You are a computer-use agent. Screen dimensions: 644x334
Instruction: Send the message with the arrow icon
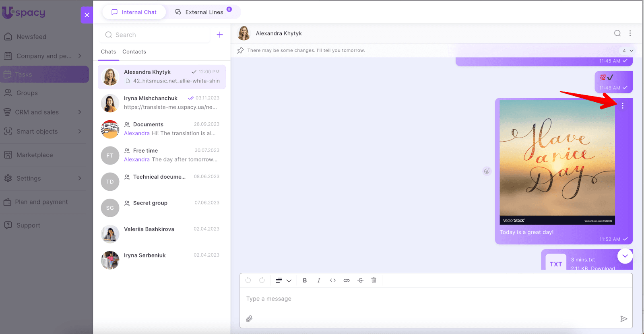pyautogui.click(x=623, y=319)
